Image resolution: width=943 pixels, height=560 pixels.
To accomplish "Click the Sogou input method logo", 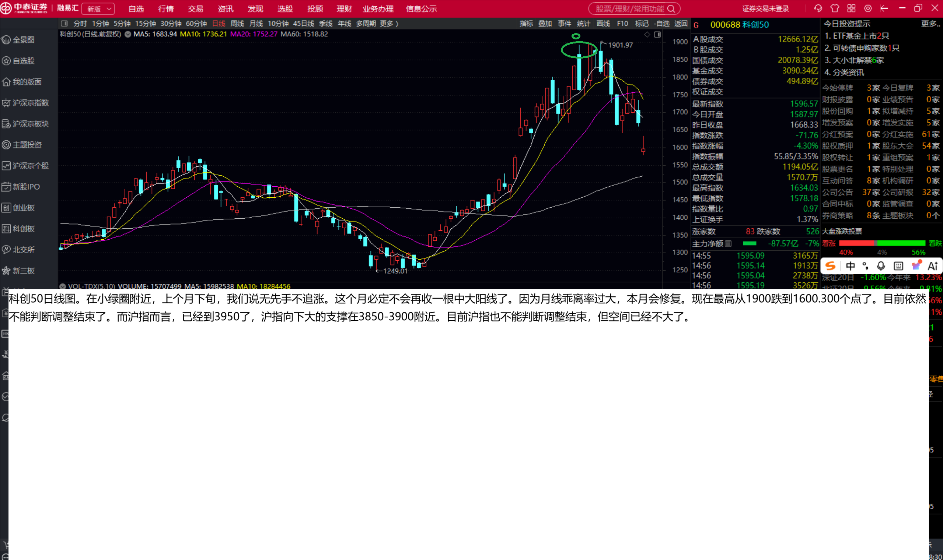I will pyautogui.click(x=830, y=266).
